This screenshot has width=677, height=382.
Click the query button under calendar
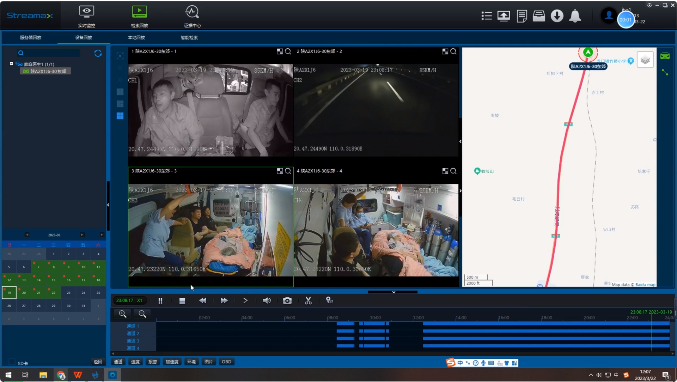[x=98, y=362]
